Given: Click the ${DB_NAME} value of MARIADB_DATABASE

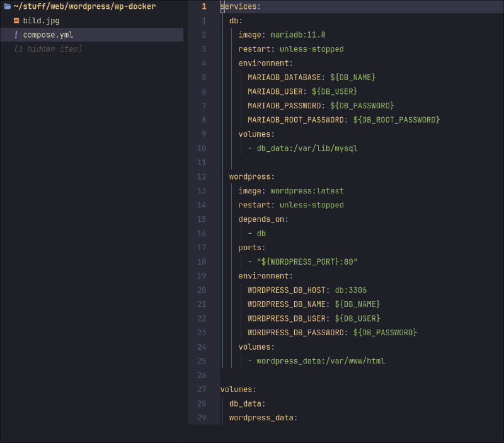Looking at the screenshot, I should [x=353, y=77].
